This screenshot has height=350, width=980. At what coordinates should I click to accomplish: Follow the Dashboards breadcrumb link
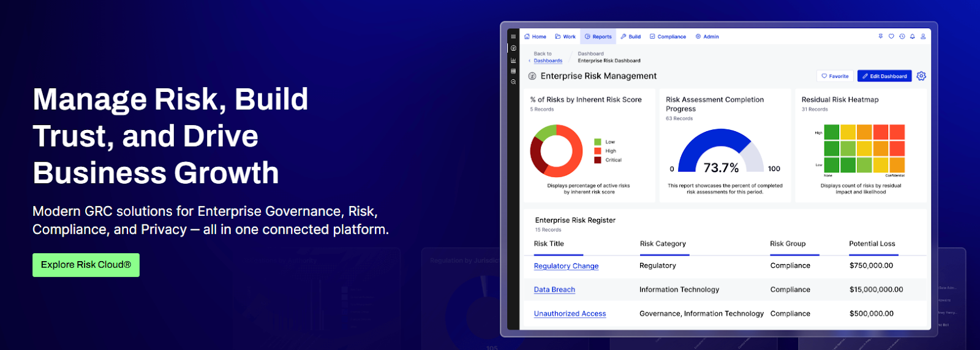(548, 61)
